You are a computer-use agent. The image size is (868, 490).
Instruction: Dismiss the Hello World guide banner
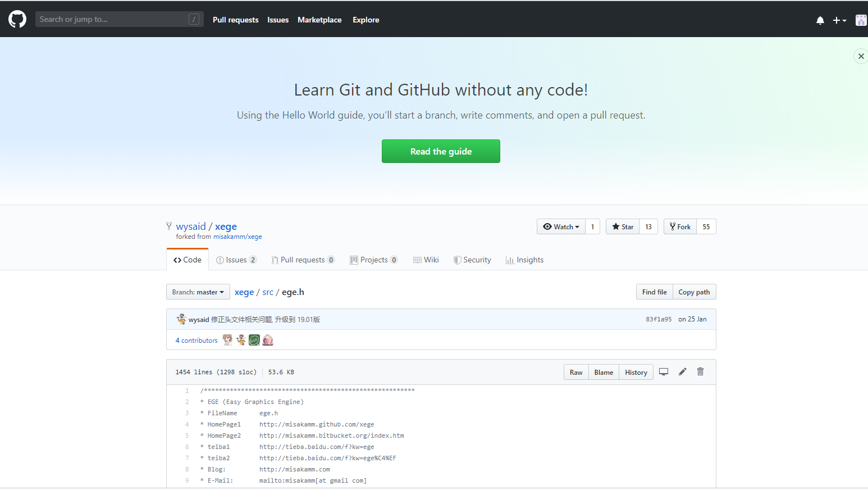coord(861,56)
